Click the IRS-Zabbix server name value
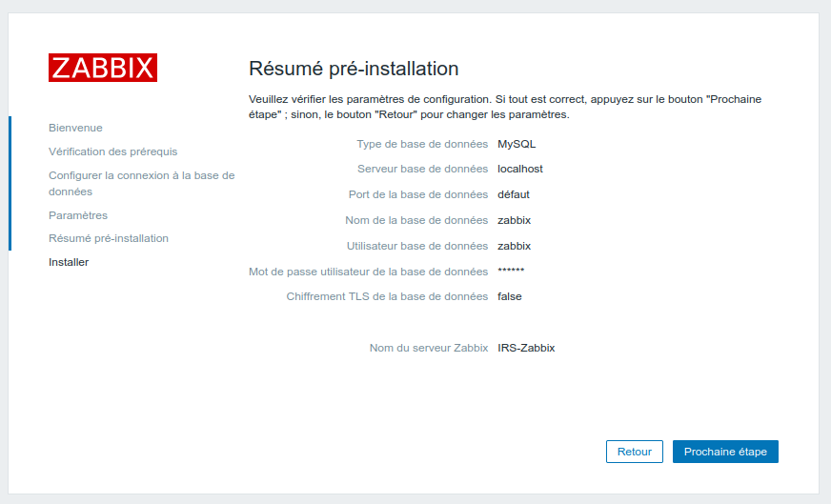Image resolution: width=831 pixels, height=504 pixels. 526,348
